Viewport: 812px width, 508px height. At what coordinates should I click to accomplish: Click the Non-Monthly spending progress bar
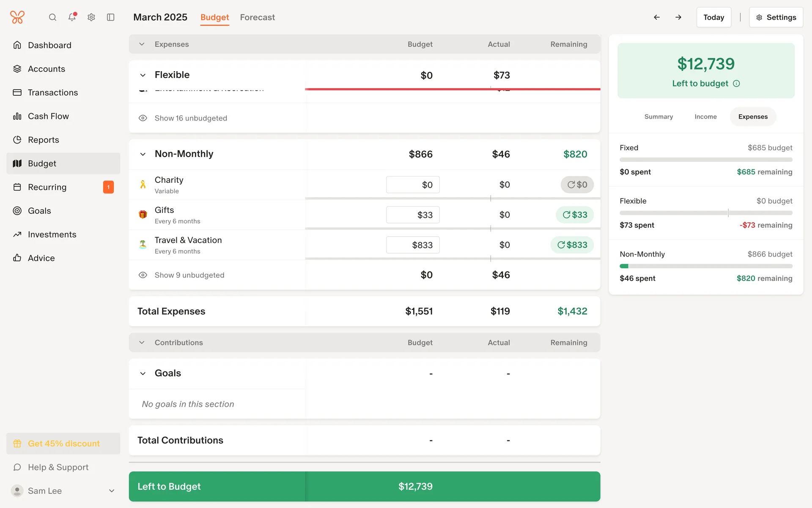(x=706, y=266)
